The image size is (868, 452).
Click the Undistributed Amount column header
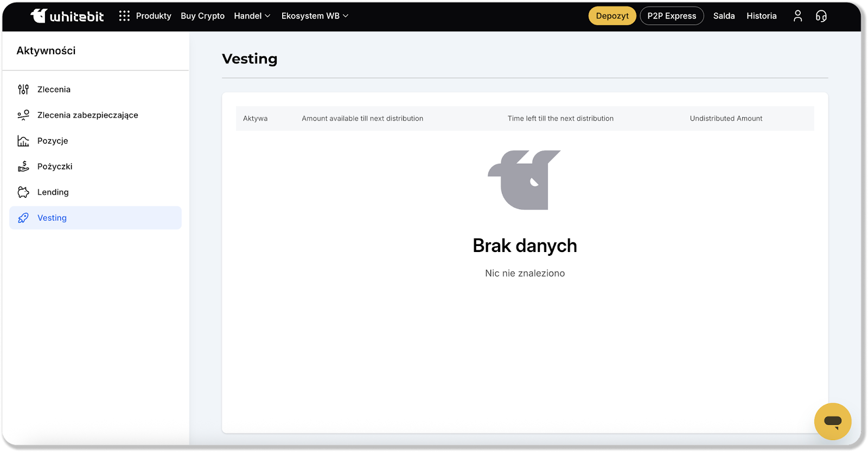[726, 119]
